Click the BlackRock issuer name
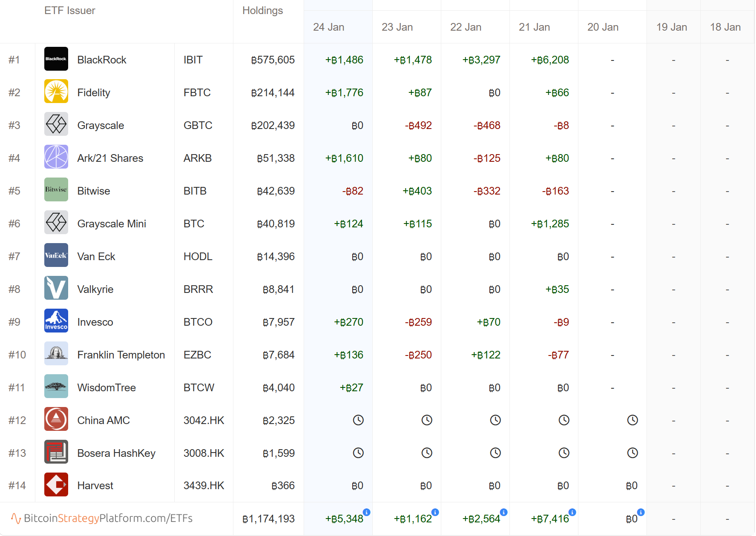Image resolution: width=756 pixels, height=536 pixels. (x=102, y=60)
